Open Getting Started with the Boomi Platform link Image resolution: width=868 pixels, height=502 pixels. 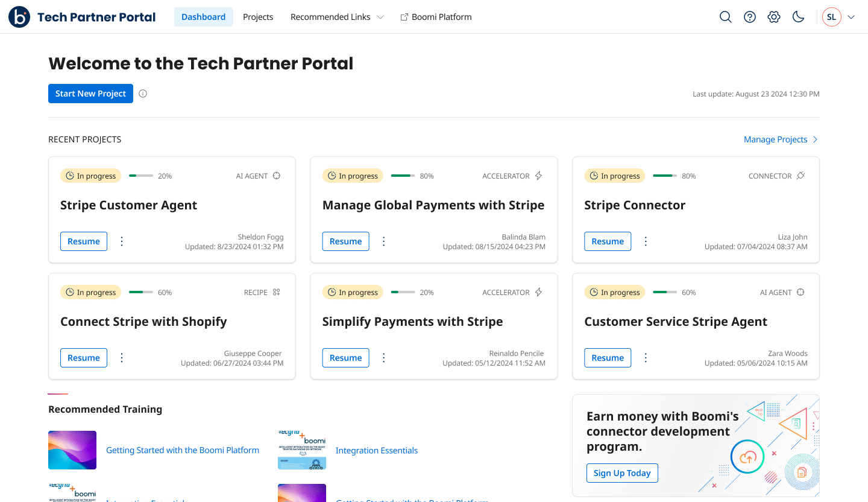tap(183, 450)
